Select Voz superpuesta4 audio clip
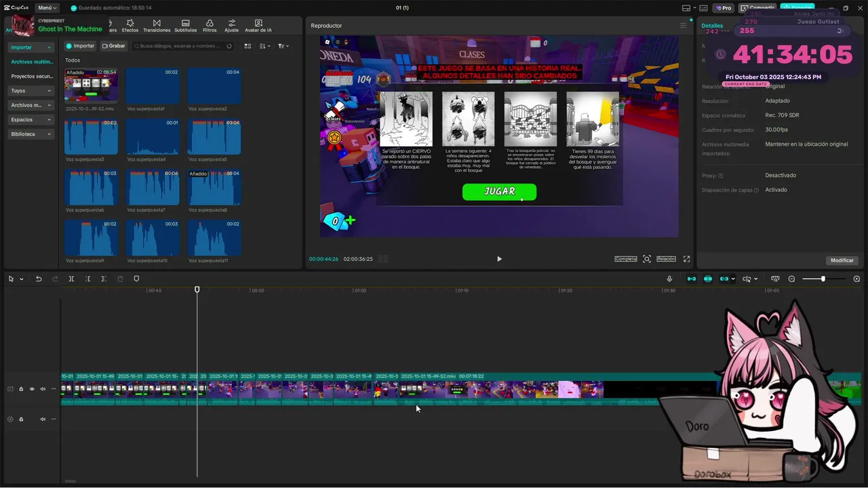This screenshot has width=868, height=488. point(153,136)
